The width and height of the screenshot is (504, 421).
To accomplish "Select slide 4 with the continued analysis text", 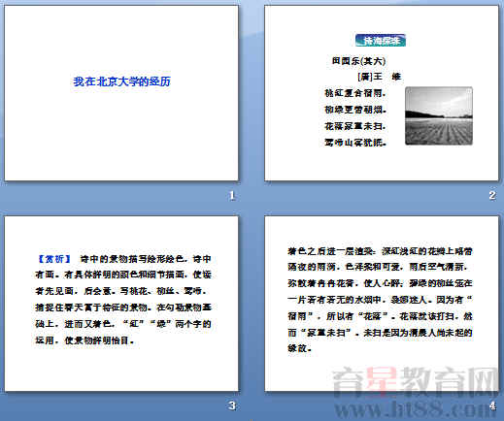I will pyautogui.click(x=382, y=304).
